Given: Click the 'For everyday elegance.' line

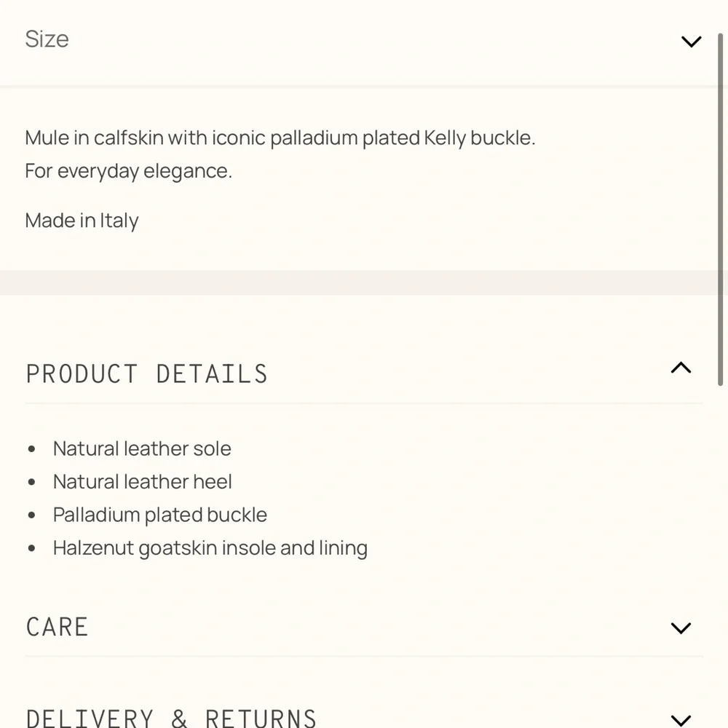Looking at the screenshot, I should (x=129, y=171).
